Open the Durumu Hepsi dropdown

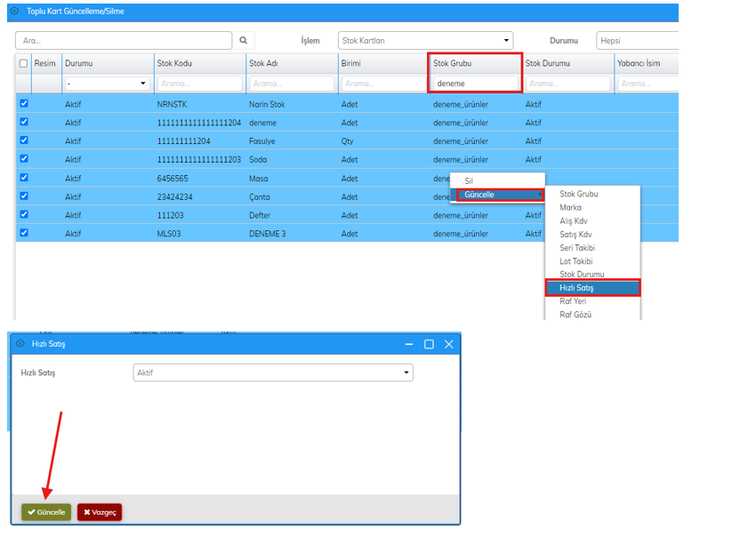tap(636, 41)
